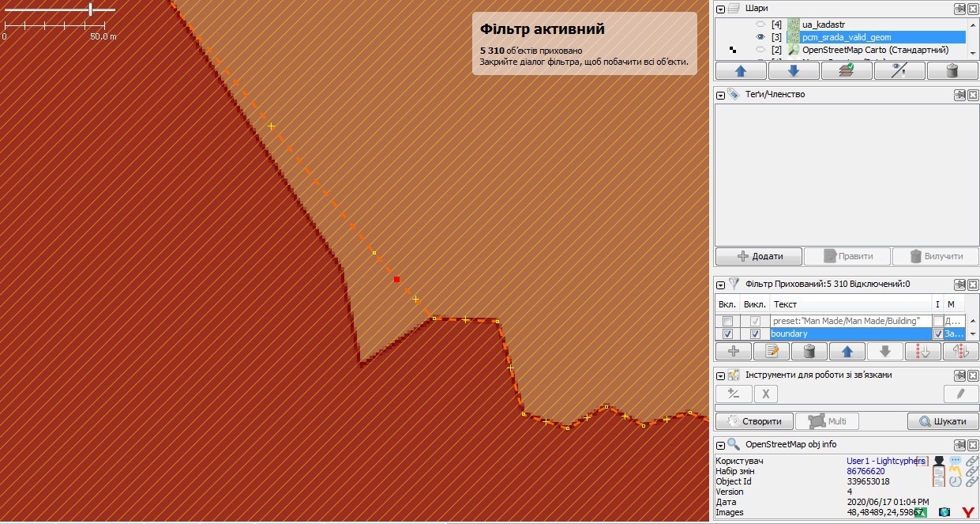The image size is (980, 524).
Task: Click the Фільтр активний notification
Action: coord(584,43)
